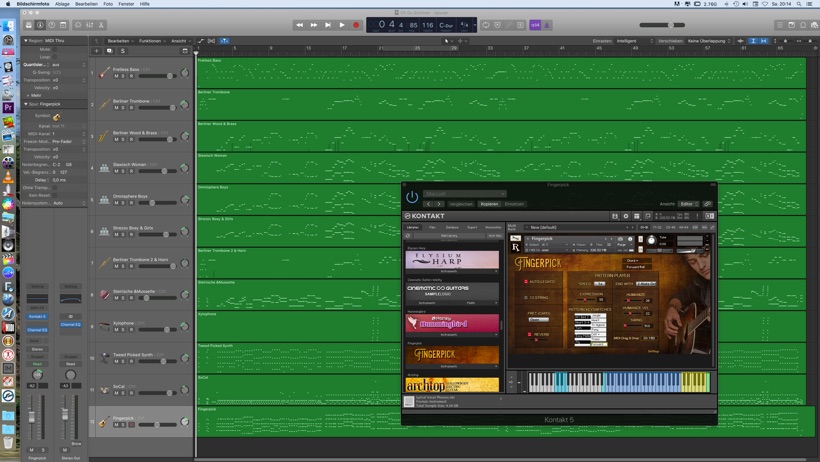Click Einsetzen in the plugin header
This screenshot has width=820, height=462.
[514, 204]
